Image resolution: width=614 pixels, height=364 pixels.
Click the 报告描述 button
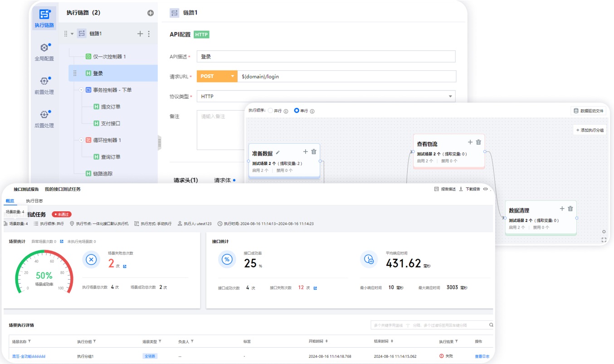point(445,189)
